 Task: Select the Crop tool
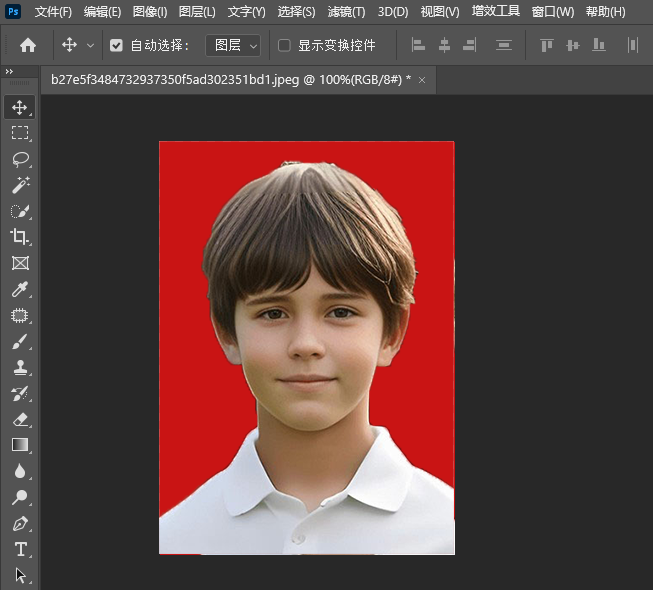tap(20, 237)
